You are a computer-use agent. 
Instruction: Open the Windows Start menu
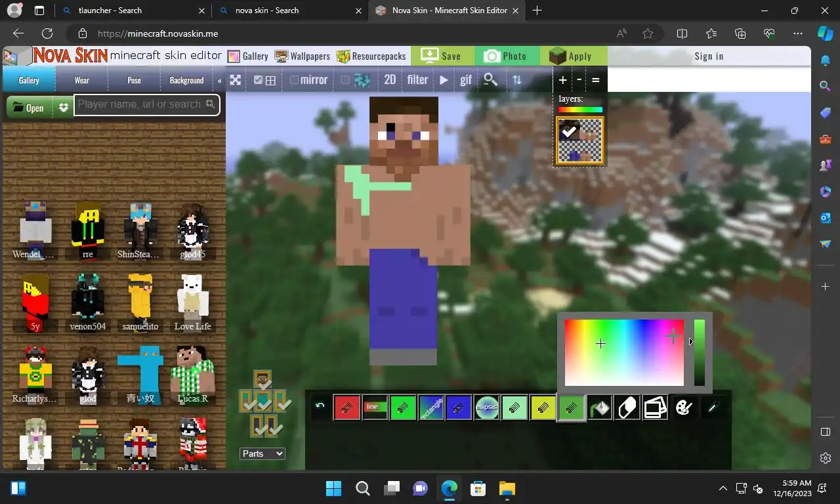coord(334,488)
